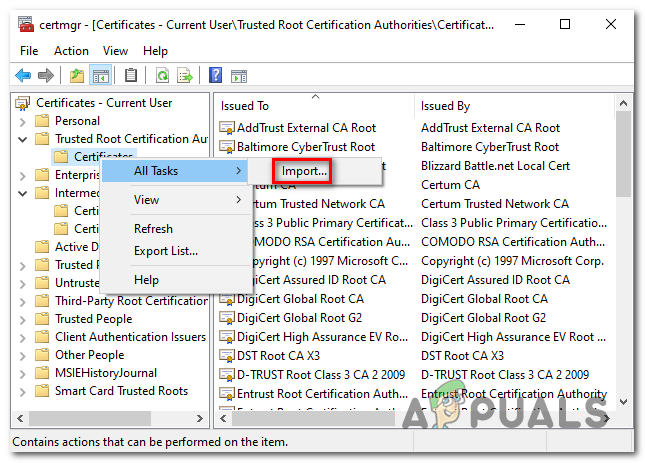645x463 pixels.
Task: Click the Personal folder icon
Action: (42, 121)
